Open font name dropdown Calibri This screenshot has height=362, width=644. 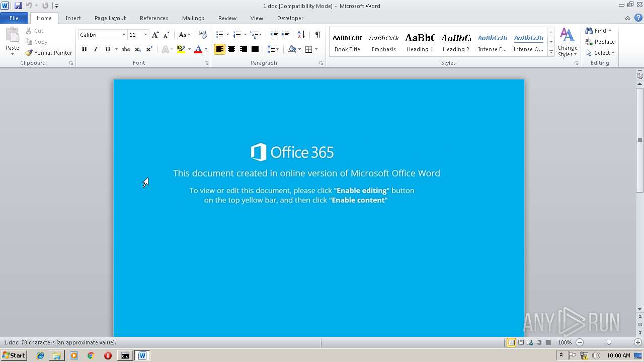pyautogui.click(x=124, y=35)
